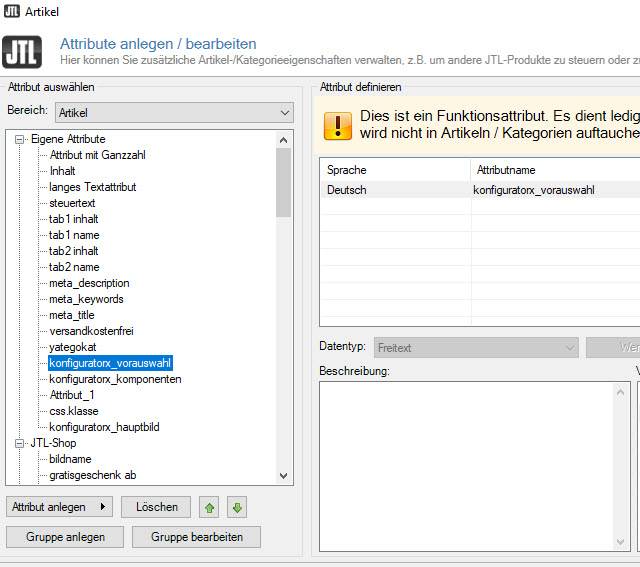Select the Inhalt attribute
The width and height of the screenshot is (640, 567).
pyautogui.click(x=62, y=171)
